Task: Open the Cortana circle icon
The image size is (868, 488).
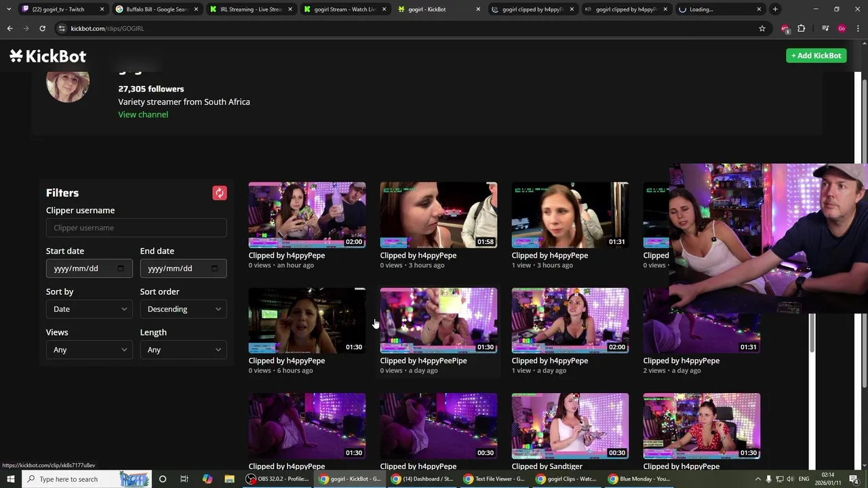Action: tap(162, 479)
